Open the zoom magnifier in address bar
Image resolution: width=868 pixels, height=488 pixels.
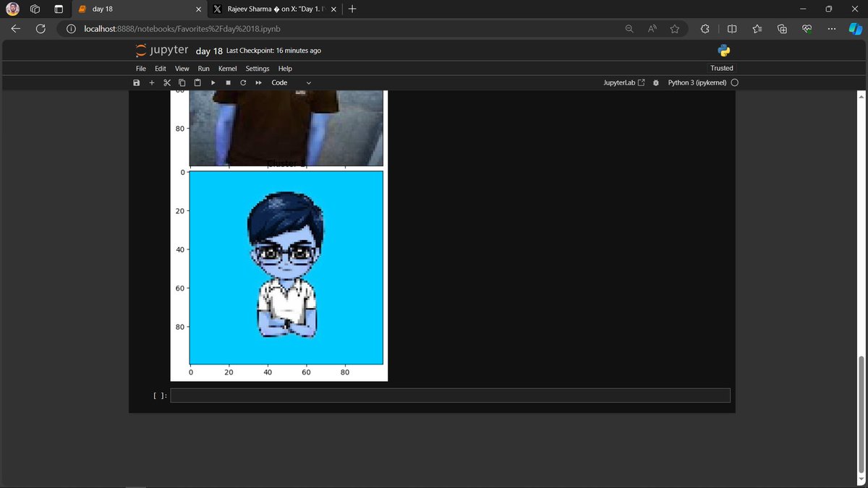point(629,29)
